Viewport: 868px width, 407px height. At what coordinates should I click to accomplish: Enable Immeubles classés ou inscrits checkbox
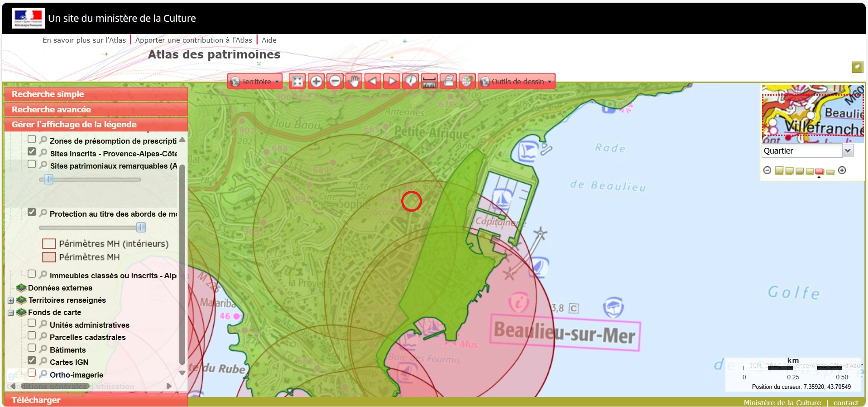pyautogui.click(x=32, y=274)
